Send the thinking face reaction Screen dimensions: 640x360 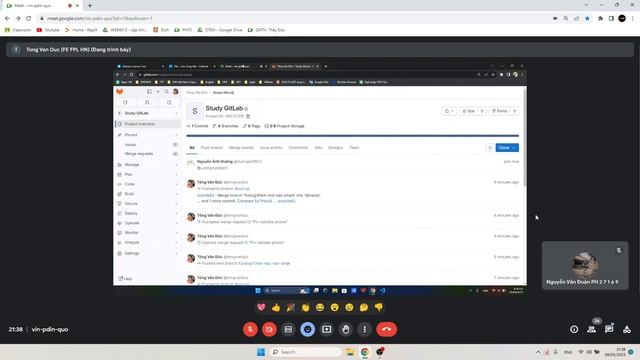tap(364, 307)
